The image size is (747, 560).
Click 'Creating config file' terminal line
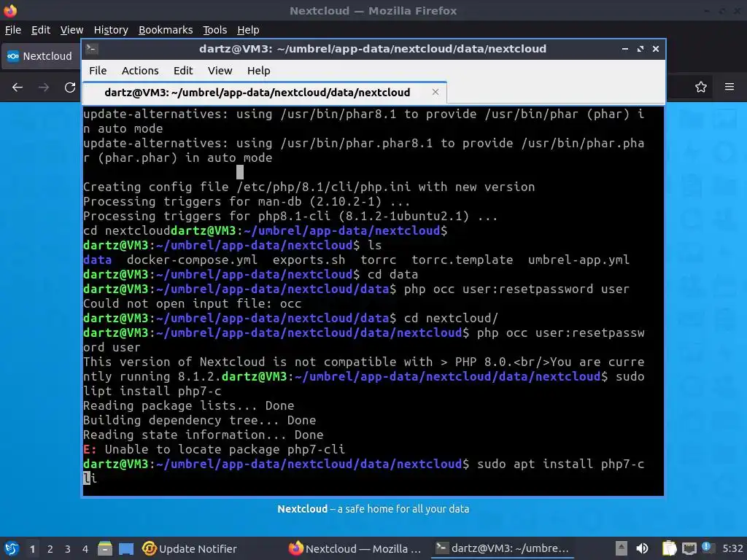309,187
